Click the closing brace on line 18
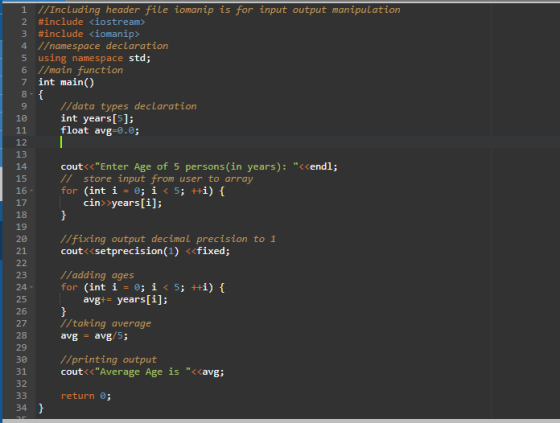560x423 pixels. pos(64,215)
